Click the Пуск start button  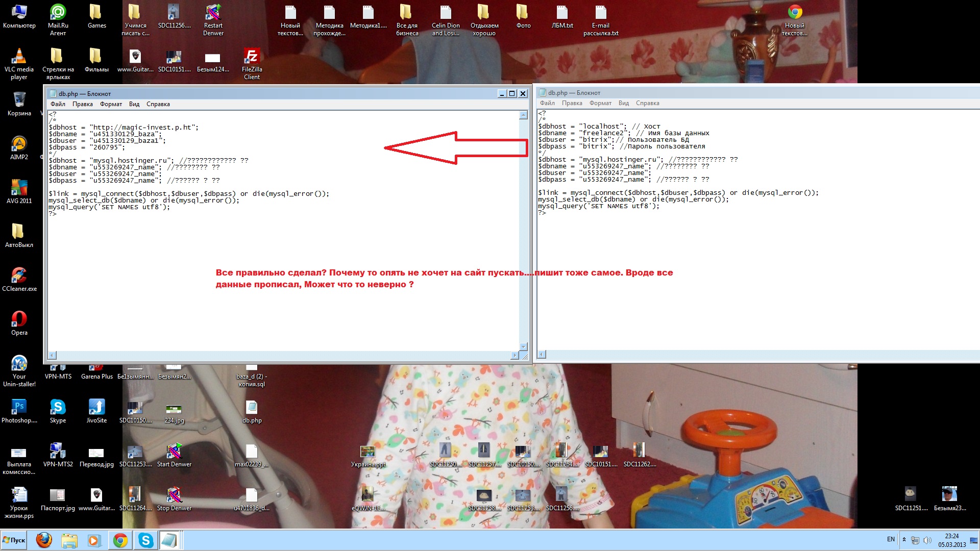point(14,540)
